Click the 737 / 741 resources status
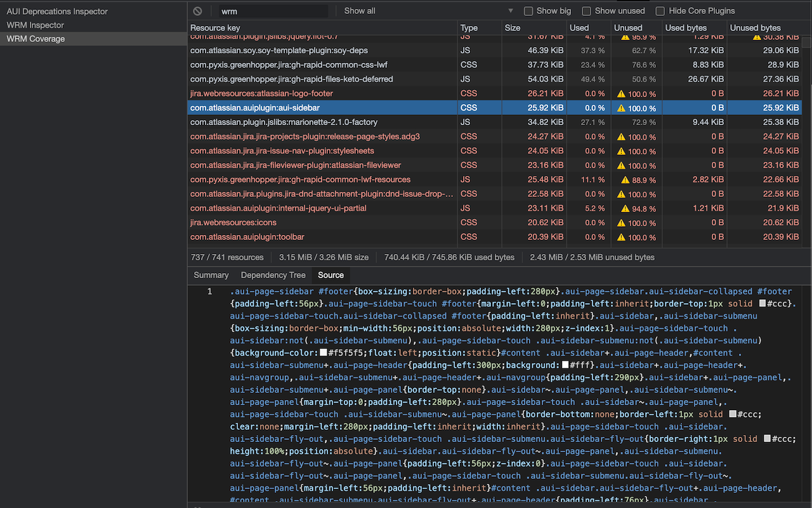This screenshot has height=508, width=812. (x=227, y=257)
